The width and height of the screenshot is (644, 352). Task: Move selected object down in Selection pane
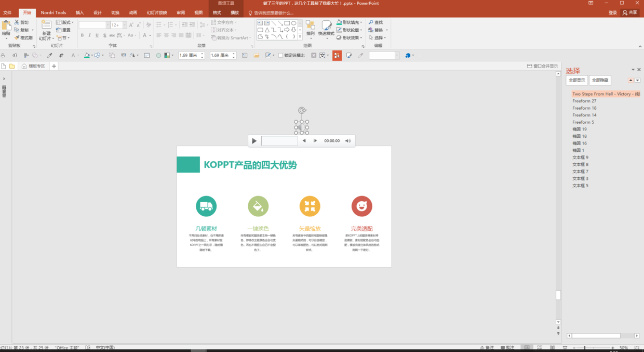[x=637, y=80]
